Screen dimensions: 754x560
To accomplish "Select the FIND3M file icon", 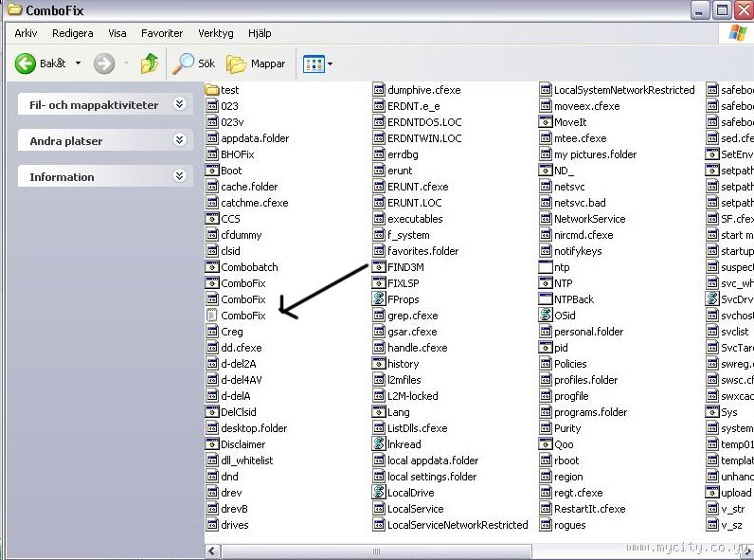I will (379, 267).
